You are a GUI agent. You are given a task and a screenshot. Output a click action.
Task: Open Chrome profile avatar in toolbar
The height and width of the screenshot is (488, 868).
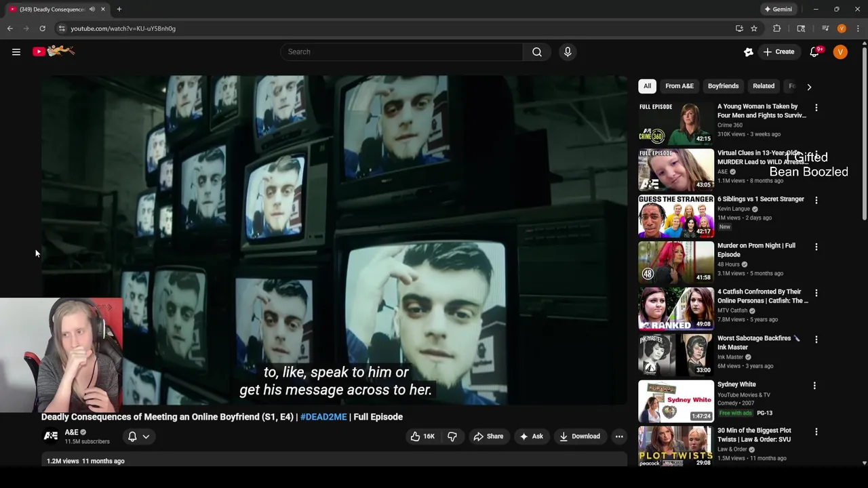click(x=842, y=28)
